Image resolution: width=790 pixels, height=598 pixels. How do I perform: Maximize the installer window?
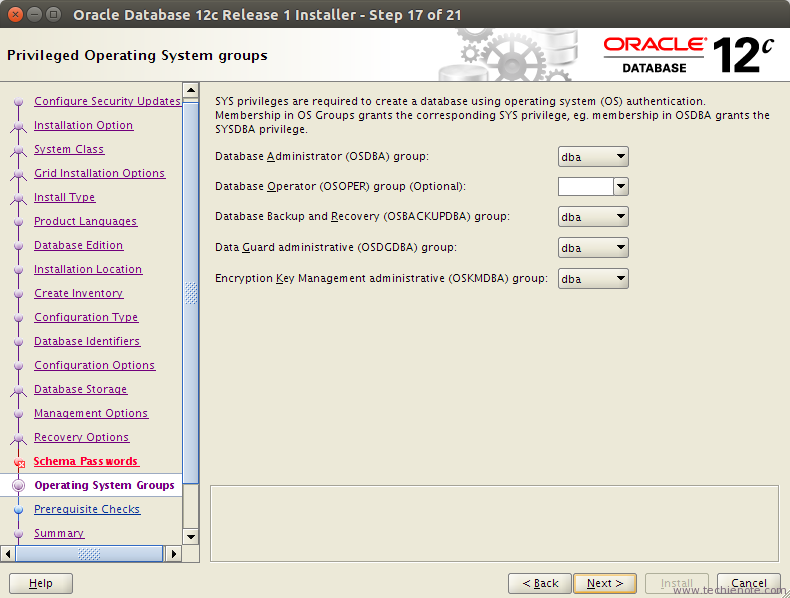[53, 14]
